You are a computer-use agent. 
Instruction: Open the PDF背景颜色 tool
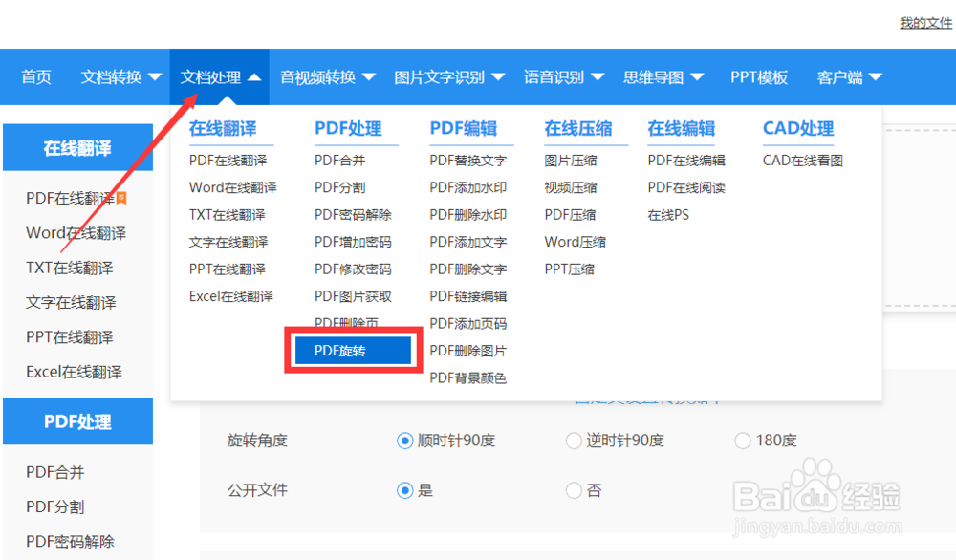click(x=471, y=377)
